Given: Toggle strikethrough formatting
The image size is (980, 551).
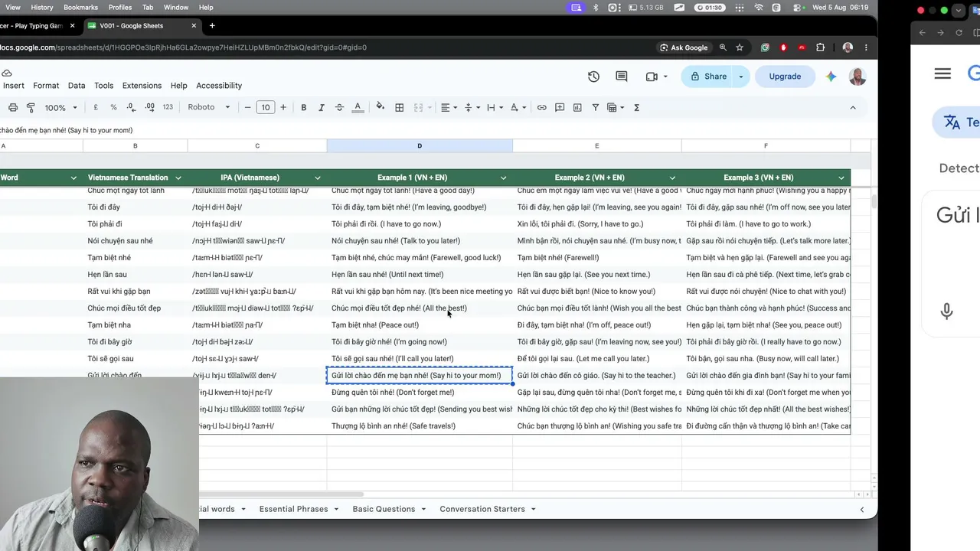Looking at the screenshot, I should (x=339, y=108).
